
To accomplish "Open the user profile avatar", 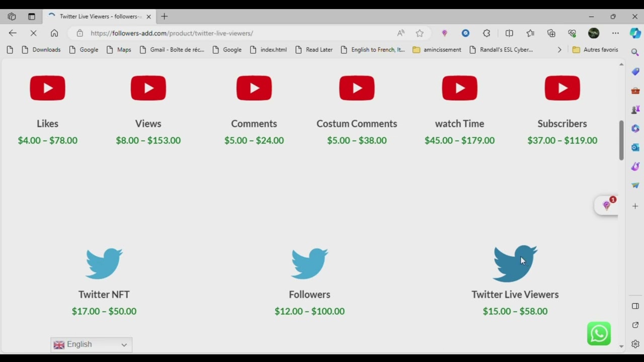I will (x=594, y=33).
